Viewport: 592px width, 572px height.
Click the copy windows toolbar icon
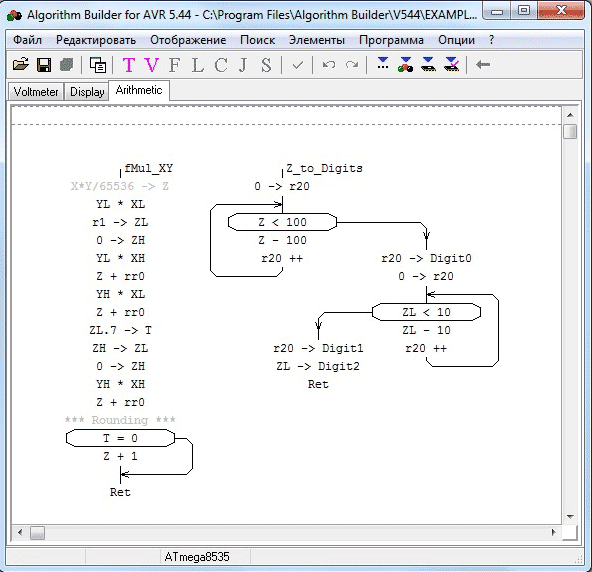(98, 65)
